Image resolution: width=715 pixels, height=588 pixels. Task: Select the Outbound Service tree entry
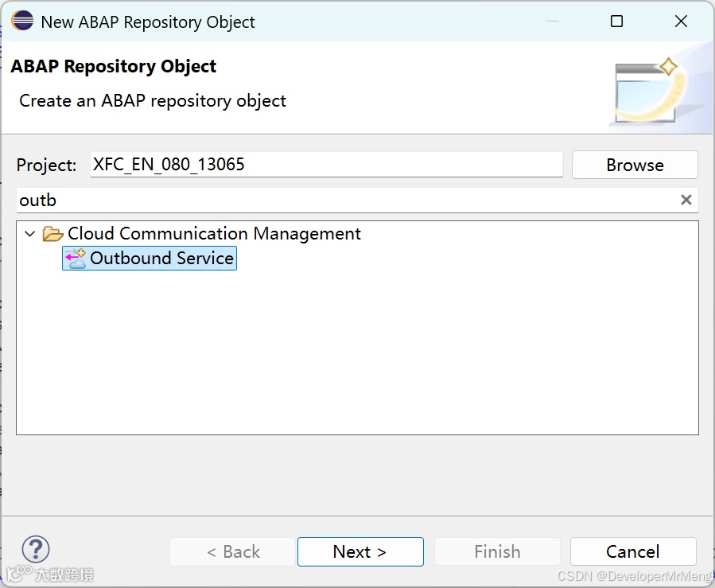pyautogui.click(x=161, y=259)
